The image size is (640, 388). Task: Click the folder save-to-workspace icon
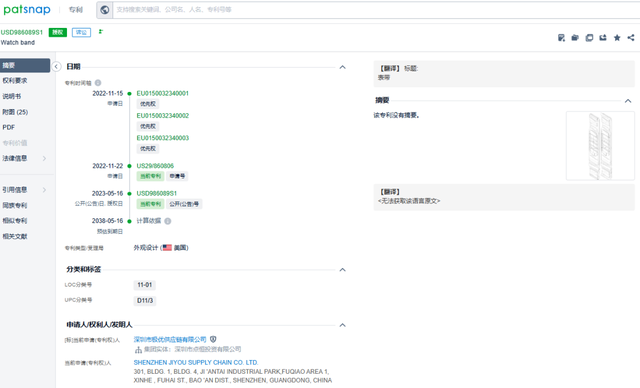575,38
